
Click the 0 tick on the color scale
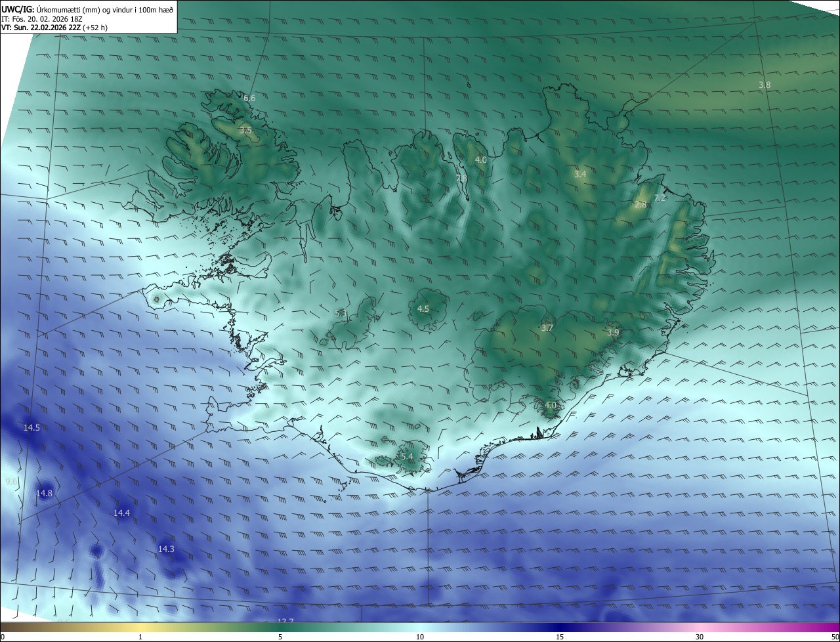pos(3,637)
